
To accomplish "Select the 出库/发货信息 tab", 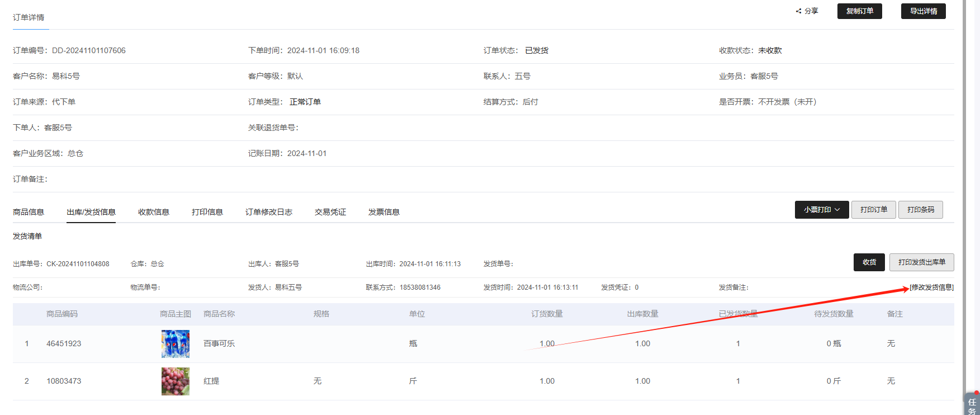I will (91, 212).
